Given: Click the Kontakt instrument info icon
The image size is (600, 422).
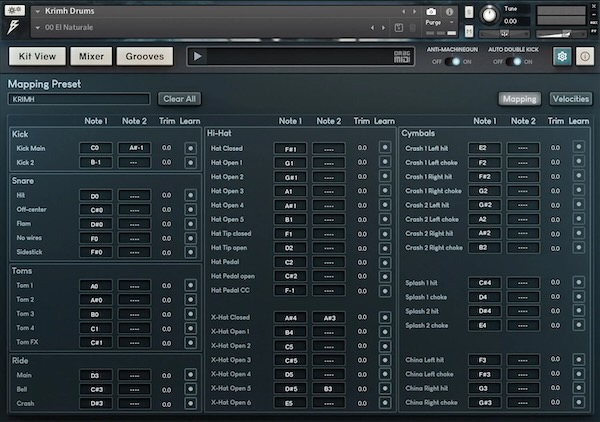Looking at the screenshot, I should click(449, 12).
